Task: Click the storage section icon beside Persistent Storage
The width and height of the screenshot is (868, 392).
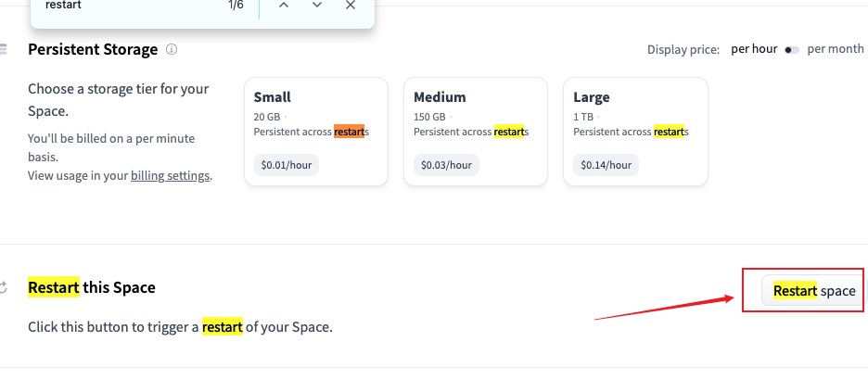Action: [4, 49]
